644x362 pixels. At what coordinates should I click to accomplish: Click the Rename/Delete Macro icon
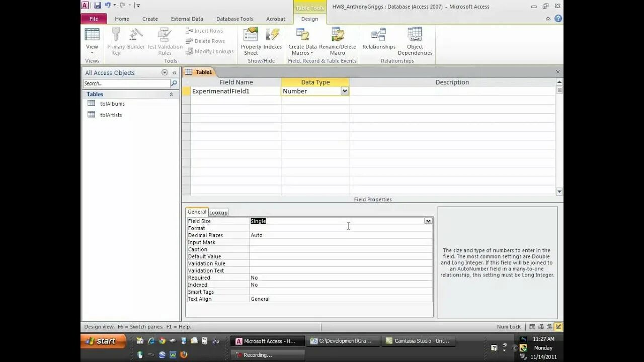click(338, 35)
